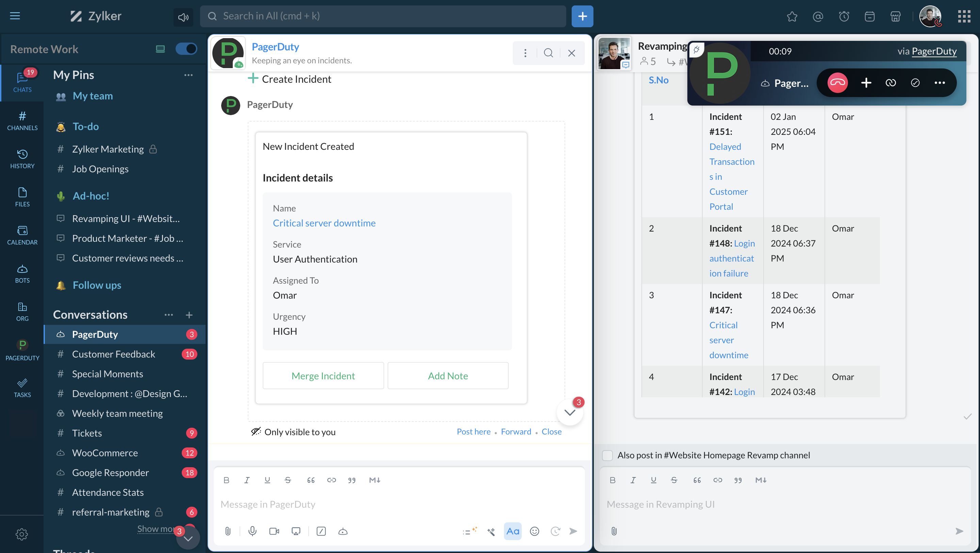Viewport: 980px width, 553px height.
Task: Expand sidebar down chevron button
Action: (188, 539)
